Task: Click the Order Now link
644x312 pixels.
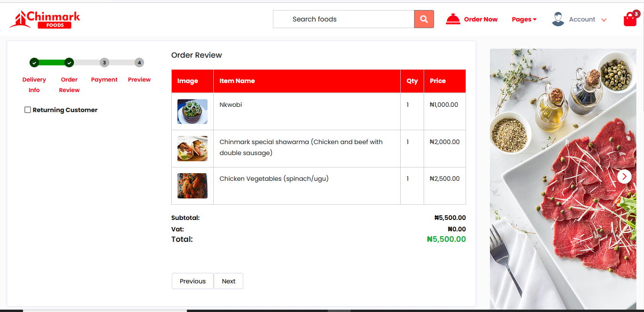Action: tap(481, 20)
